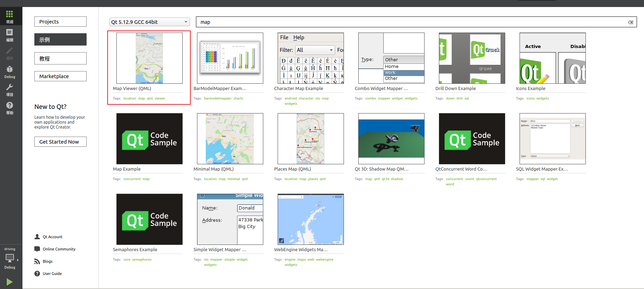Open the User Guide link
Viewport: 644px width, 289px height.
52,274
